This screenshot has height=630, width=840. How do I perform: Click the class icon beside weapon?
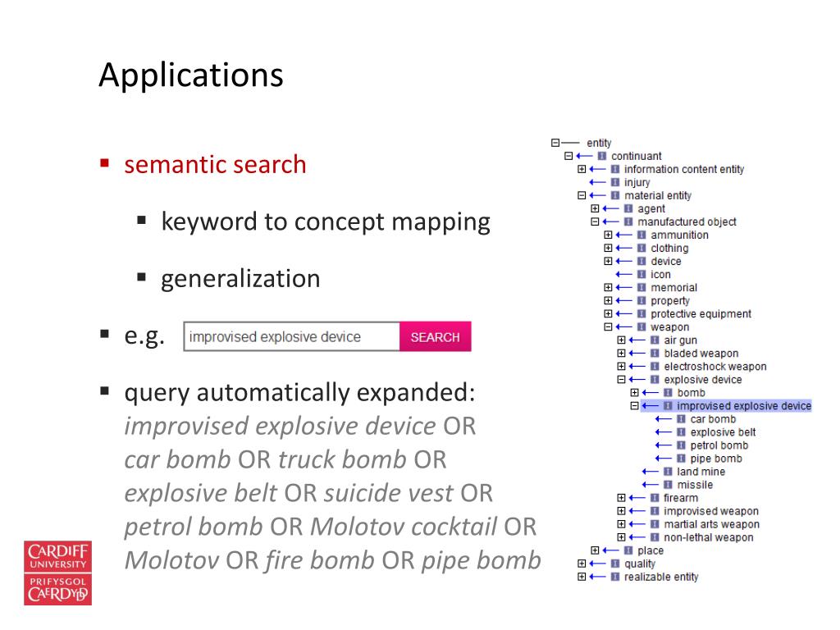pyautogui.click(x=641, y=326)
